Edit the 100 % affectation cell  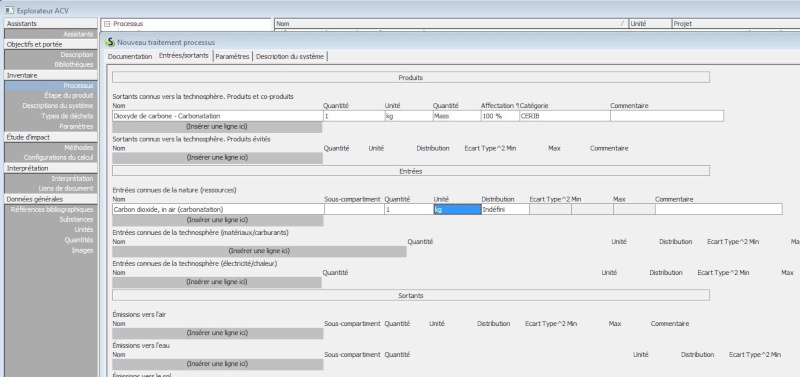499,116
